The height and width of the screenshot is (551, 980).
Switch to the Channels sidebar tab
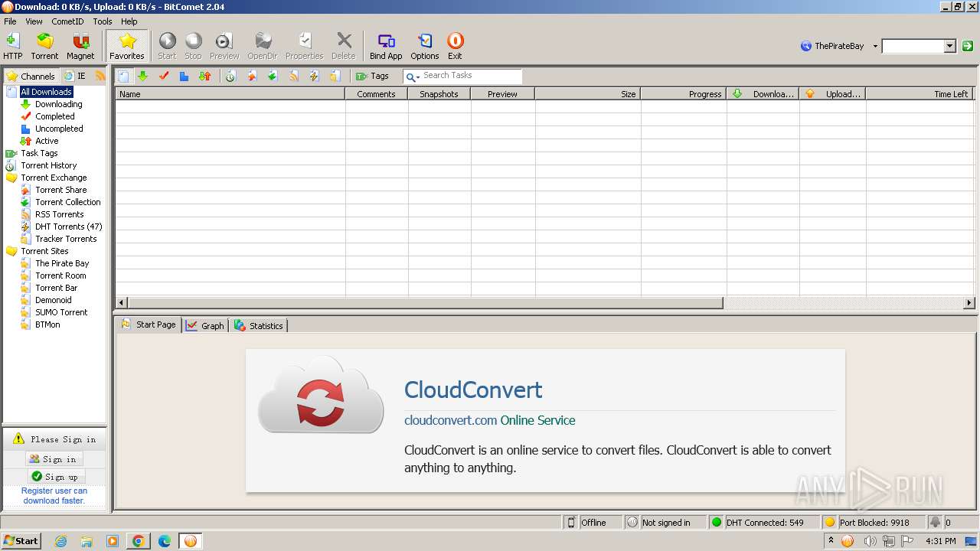31,76
